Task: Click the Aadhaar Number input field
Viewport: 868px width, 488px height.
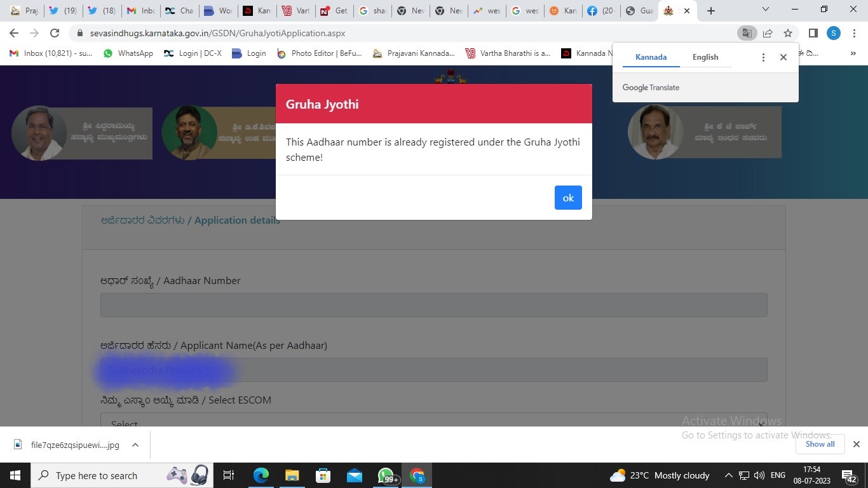Action: 433,305
